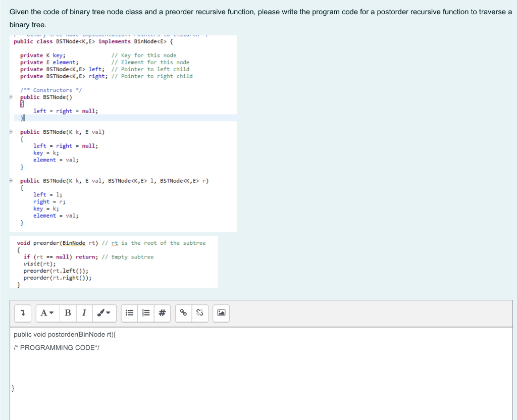Click the fold marker beside 'public BSTNode()'
The height and width of the screenshot is (420, 517).
(x=11, y=97)
